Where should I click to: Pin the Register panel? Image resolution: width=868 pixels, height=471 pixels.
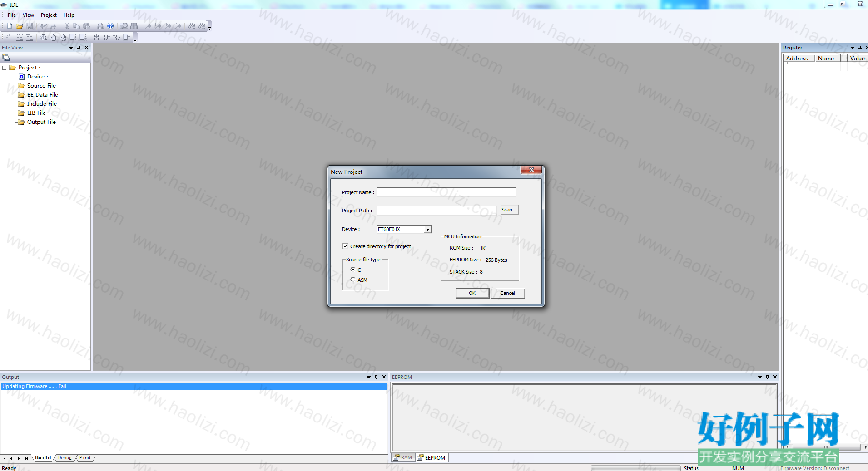860,48
